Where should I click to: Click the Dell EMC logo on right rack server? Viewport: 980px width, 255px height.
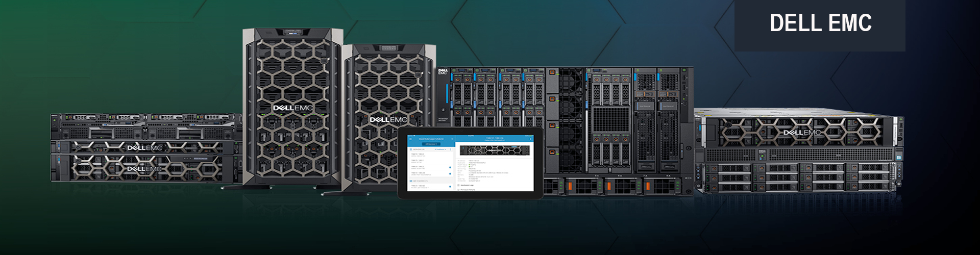click(802, 133)
